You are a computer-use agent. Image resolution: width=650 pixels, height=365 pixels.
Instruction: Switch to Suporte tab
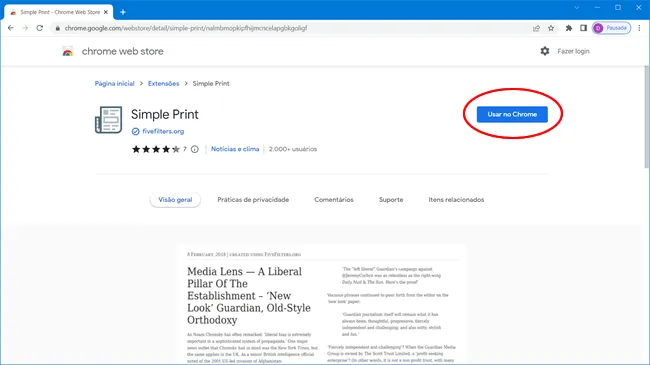pyautogui.click(x=391, y=200)
